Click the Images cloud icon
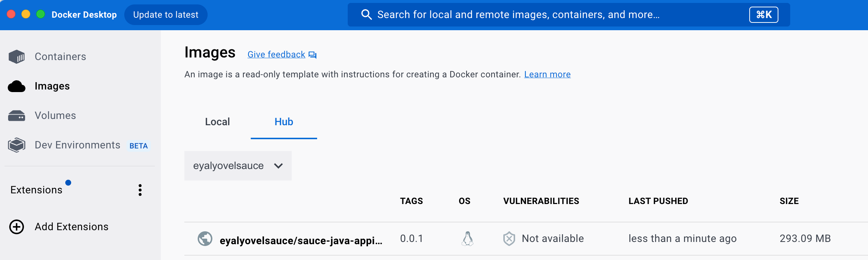The height and width of the screenshot is (260, 868). 17,86
